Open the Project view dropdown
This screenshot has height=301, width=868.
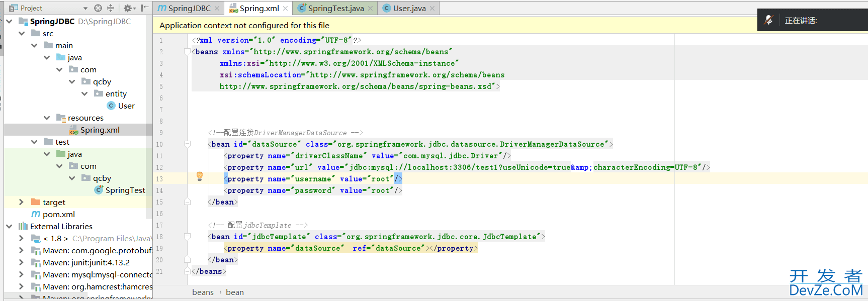[85, 8]
